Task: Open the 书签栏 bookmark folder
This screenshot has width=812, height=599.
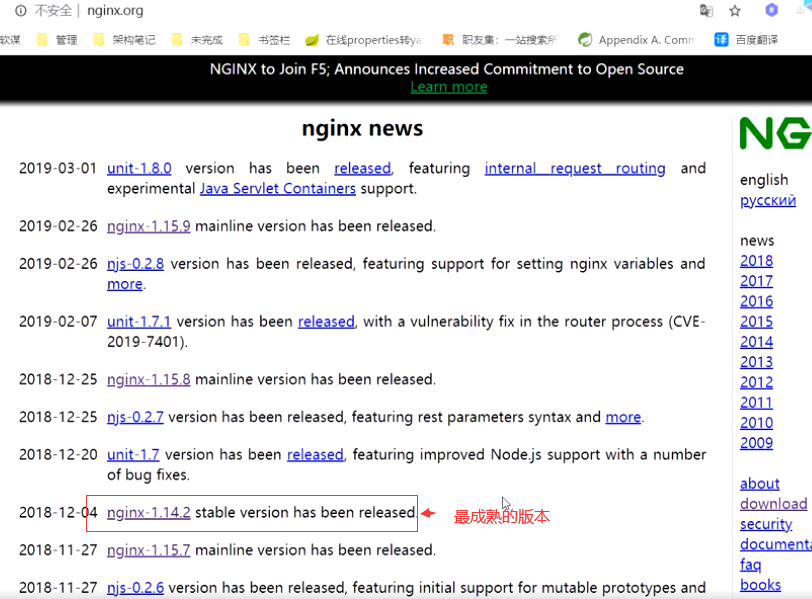Action: pos(265,40)
